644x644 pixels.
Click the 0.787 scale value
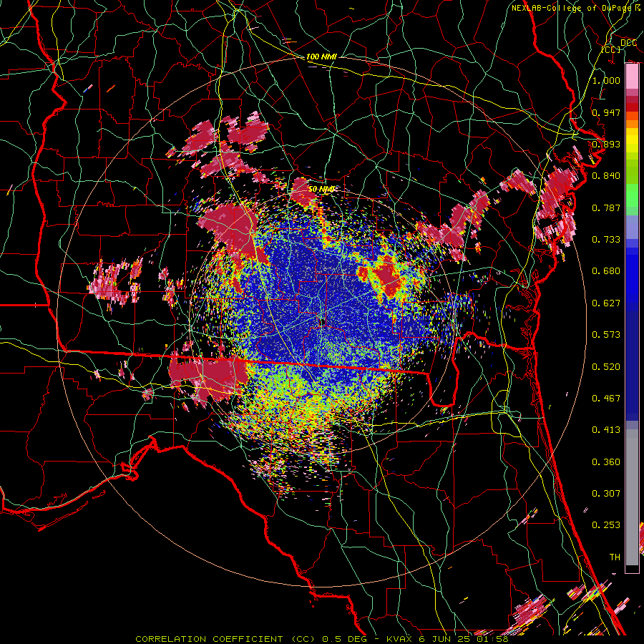click(606, 208)
